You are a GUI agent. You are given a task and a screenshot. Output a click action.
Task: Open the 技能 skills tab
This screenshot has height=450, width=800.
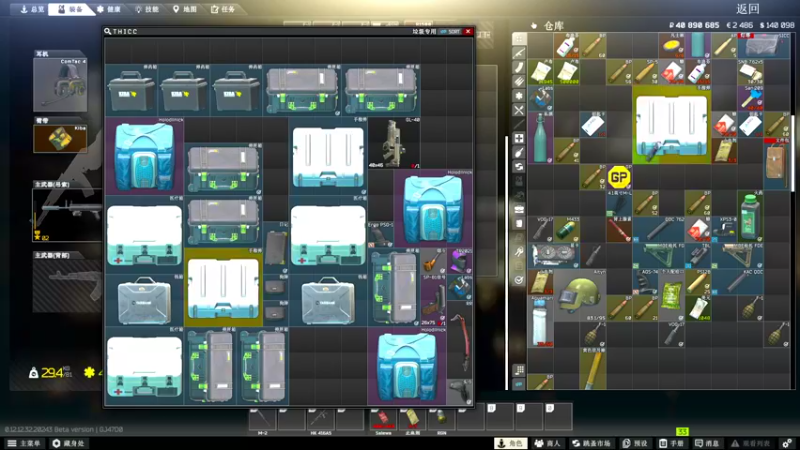point(147,9)
